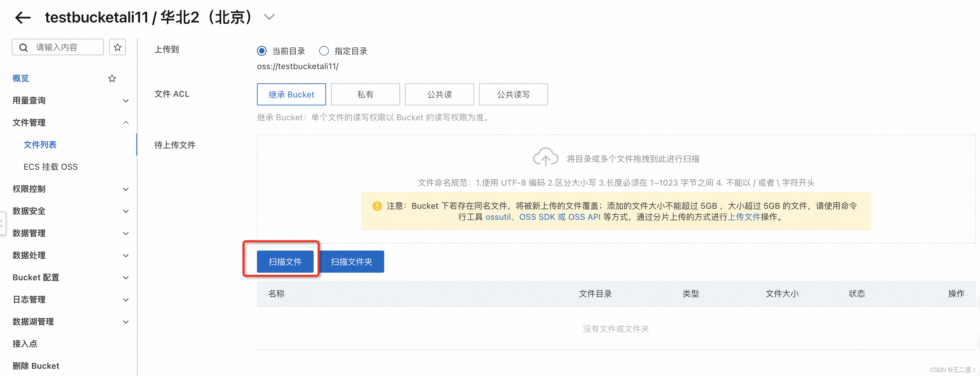Click 名称 column header

point(276,293)
